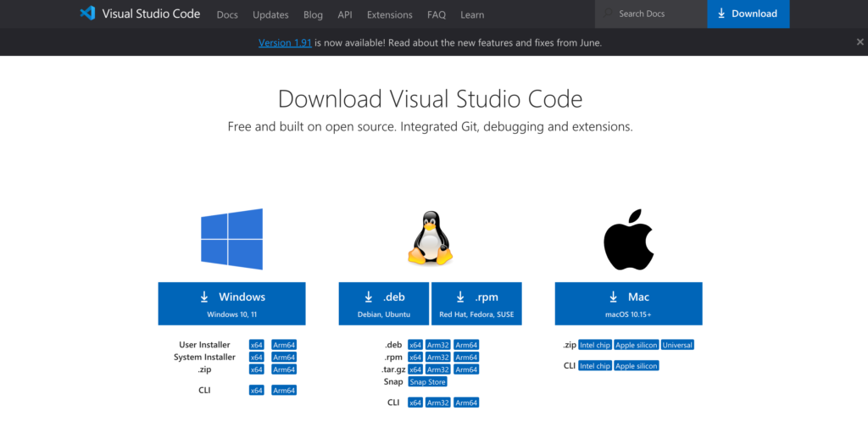Select x64 in the Linux .deb row
This screenshot has height=433, width=868.
click(x=415, y=345)
